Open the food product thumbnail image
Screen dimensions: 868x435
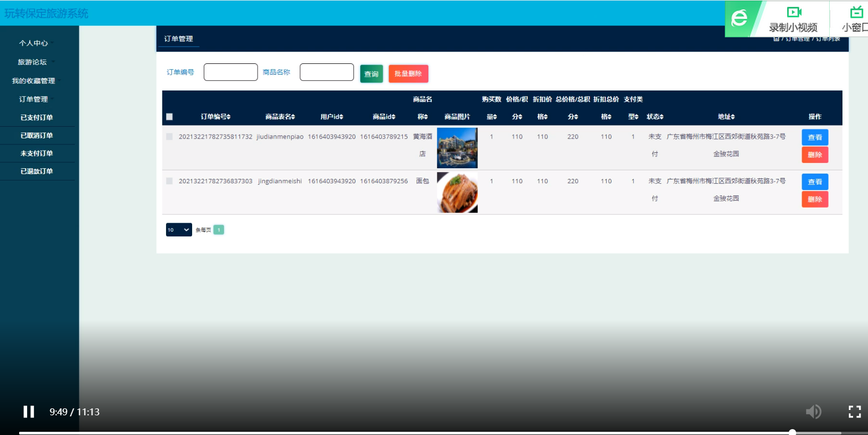[457, 192]
